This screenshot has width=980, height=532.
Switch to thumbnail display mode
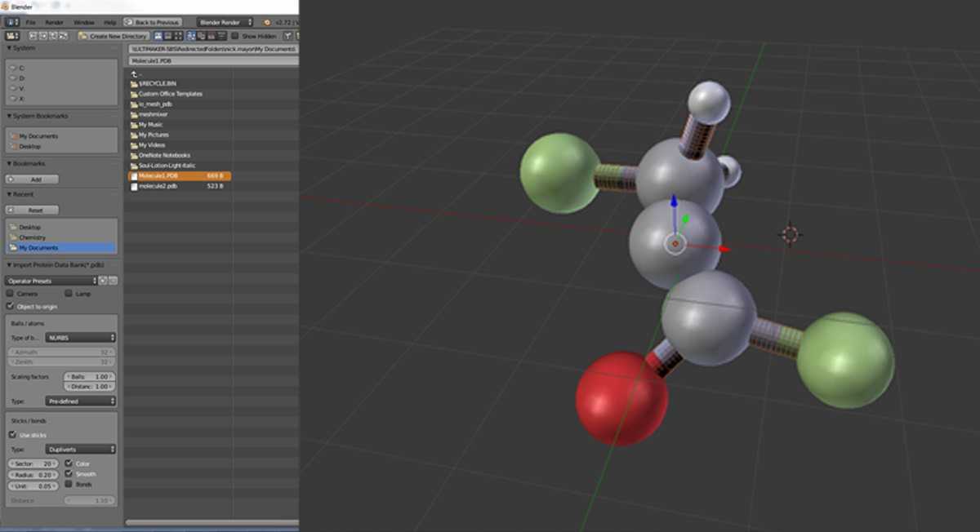tap(178, 36)
